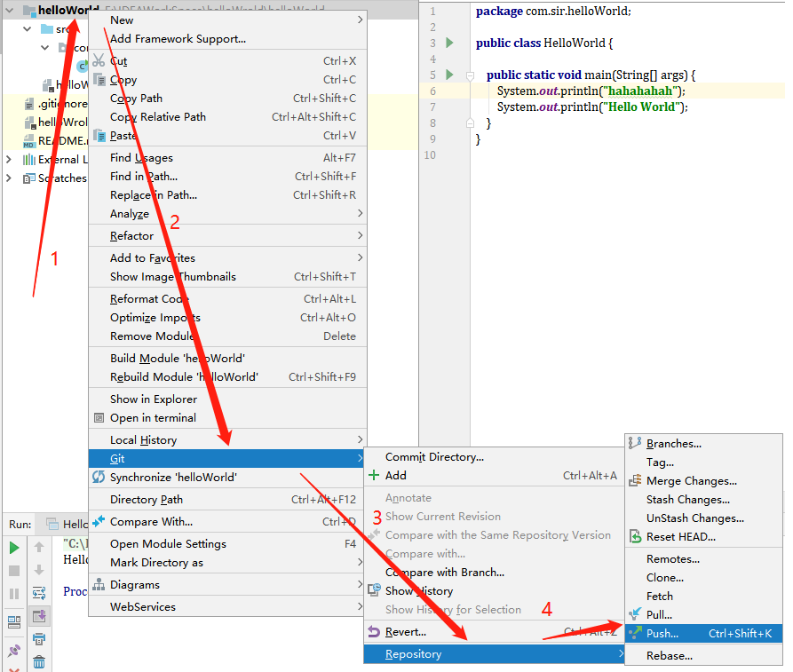
Task: Print the console output
Action: (39, 638)
